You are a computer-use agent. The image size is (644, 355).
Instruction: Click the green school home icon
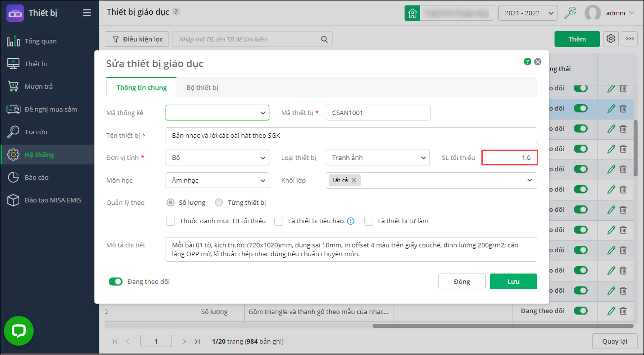(x=412, y=13)
